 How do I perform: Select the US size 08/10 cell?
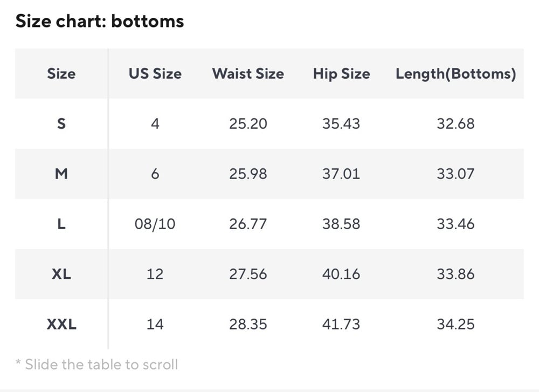click(x=155, y=224)
